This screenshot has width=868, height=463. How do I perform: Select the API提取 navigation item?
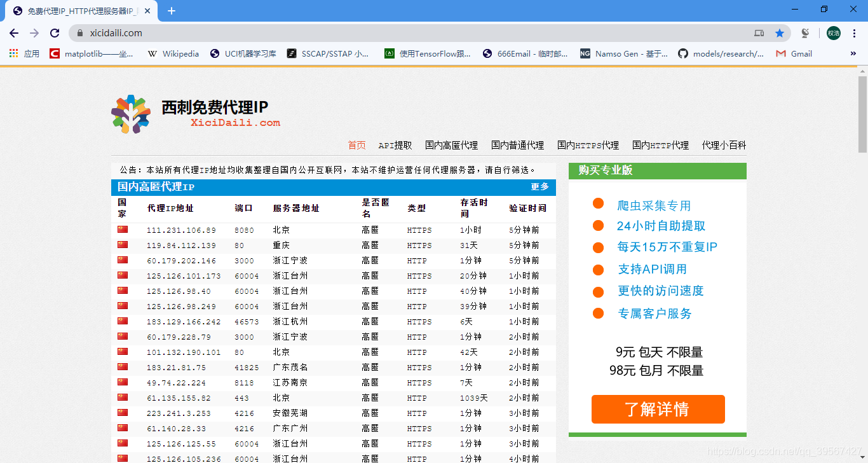[x=395, y=145]
